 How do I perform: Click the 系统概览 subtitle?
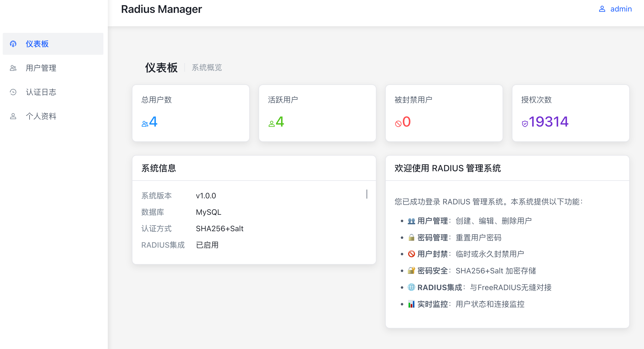[x=207, y=68]
